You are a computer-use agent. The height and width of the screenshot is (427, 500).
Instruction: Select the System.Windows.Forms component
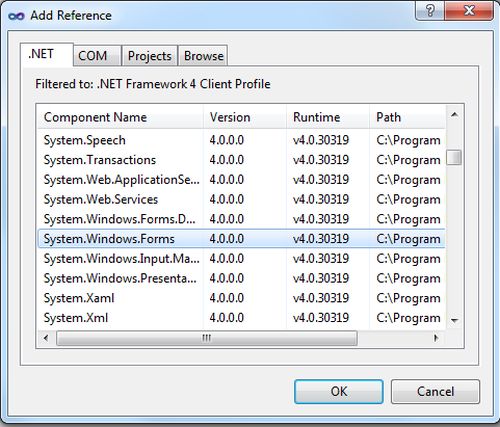[x=242, y=239]
